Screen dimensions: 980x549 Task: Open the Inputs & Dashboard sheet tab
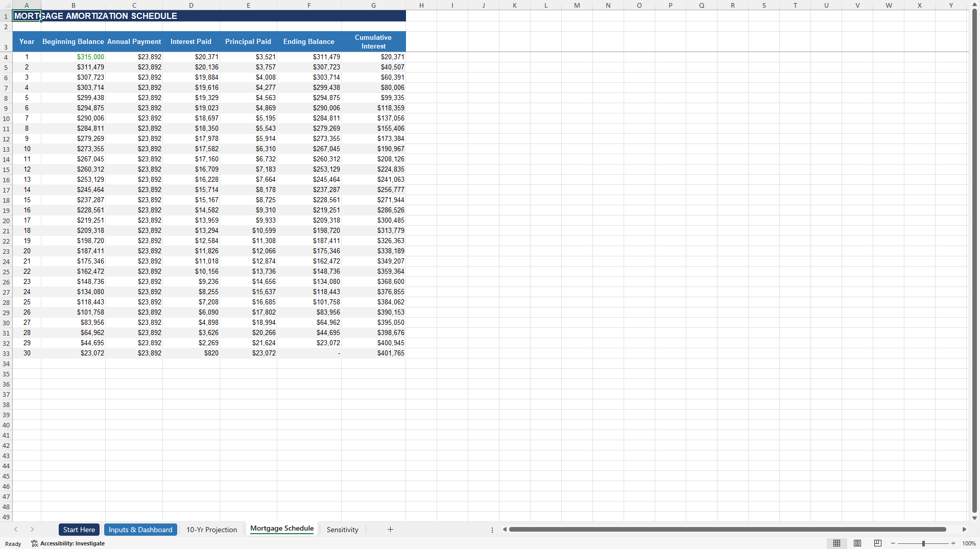coord(140,530)
